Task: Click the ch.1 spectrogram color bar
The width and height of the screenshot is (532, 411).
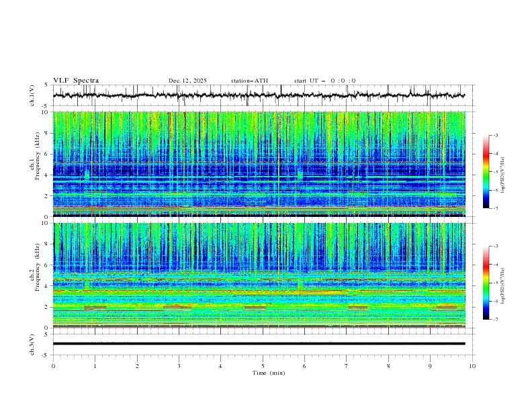Action: pyautogui.click(x=486, y=171)
